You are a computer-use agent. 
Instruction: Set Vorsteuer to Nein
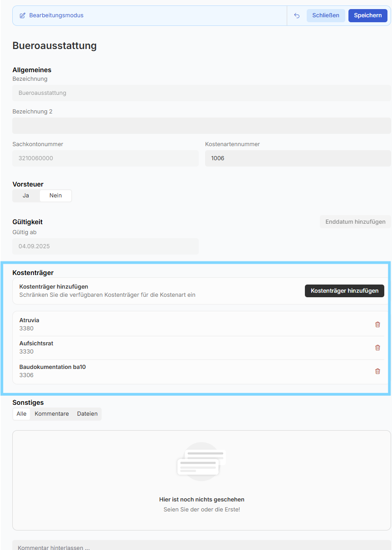click(55, 196)
